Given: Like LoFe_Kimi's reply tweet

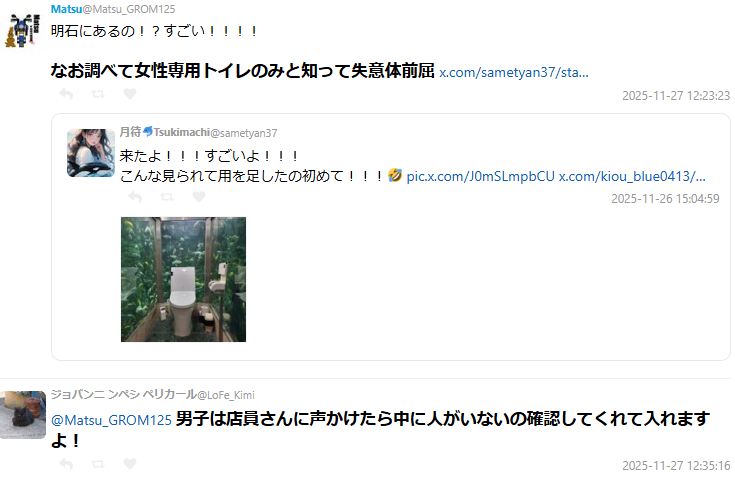Looking at the screenshot, I should [130, 463].
